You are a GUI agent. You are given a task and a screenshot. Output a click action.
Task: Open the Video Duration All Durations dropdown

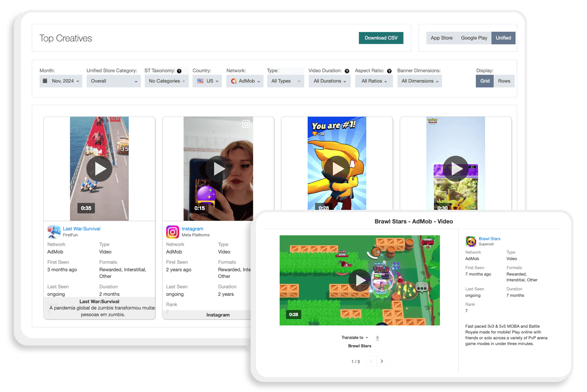[330, 81]
